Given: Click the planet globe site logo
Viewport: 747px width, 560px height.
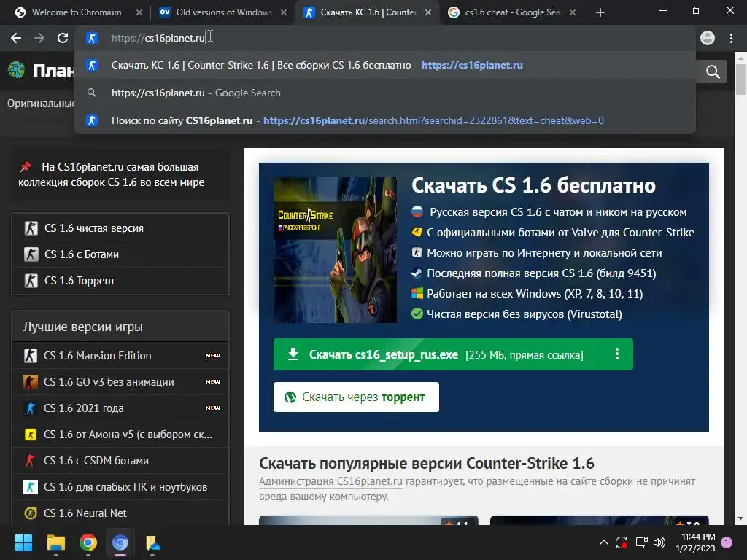Looking at the screenshot, I should click(17, 70).
